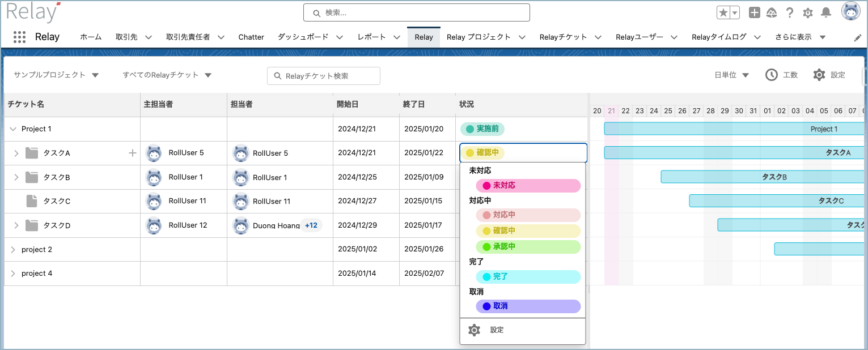Go to the ホーム tab
The height and width of the screenshot is (350, 868).
(91, 37)
